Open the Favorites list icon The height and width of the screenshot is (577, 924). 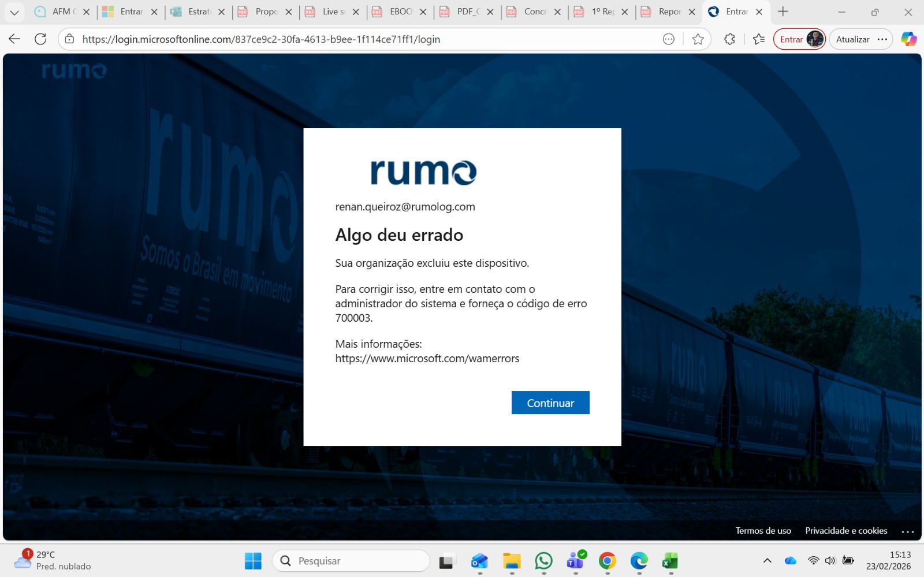coord(759,39)
